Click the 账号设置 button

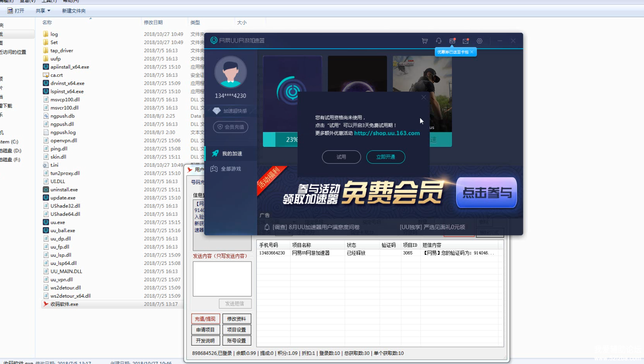236,341
